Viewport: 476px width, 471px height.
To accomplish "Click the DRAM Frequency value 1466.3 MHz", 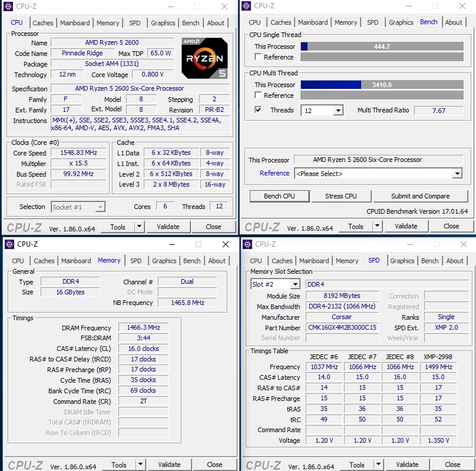I will click(144, 327).
